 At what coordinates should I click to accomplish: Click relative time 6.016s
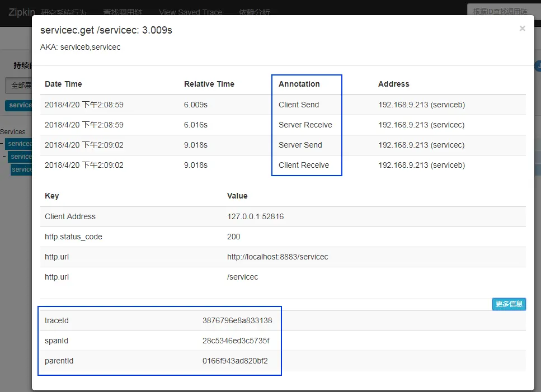pyautogui.click(x=196, y=125)
